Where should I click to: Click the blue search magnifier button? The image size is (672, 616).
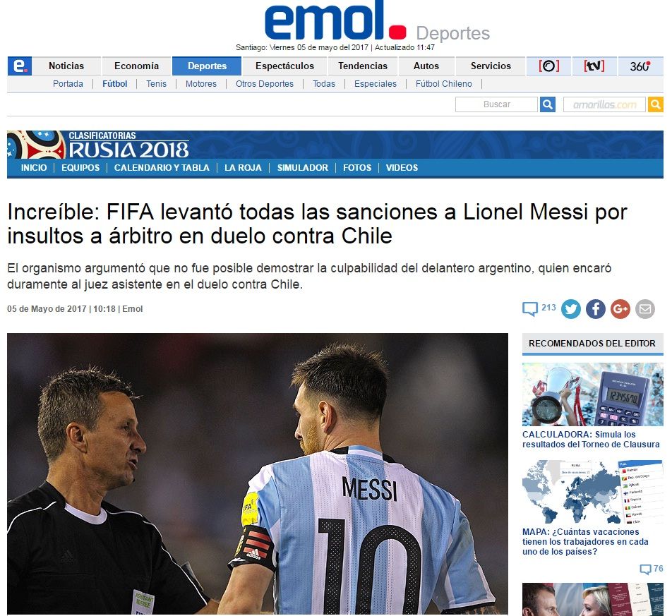(x=547, y=104)
